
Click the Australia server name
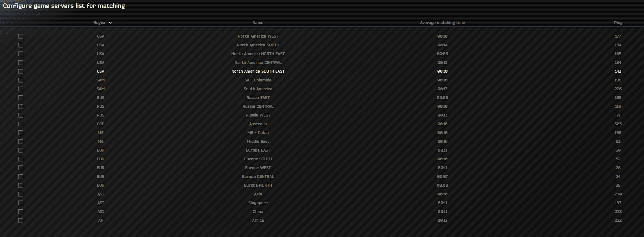pyautogui.click(x=258, y=124)
